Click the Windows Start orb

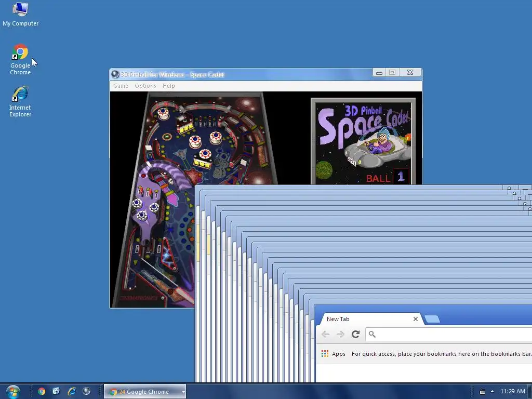pyautogui.click(x=13, y=392)
